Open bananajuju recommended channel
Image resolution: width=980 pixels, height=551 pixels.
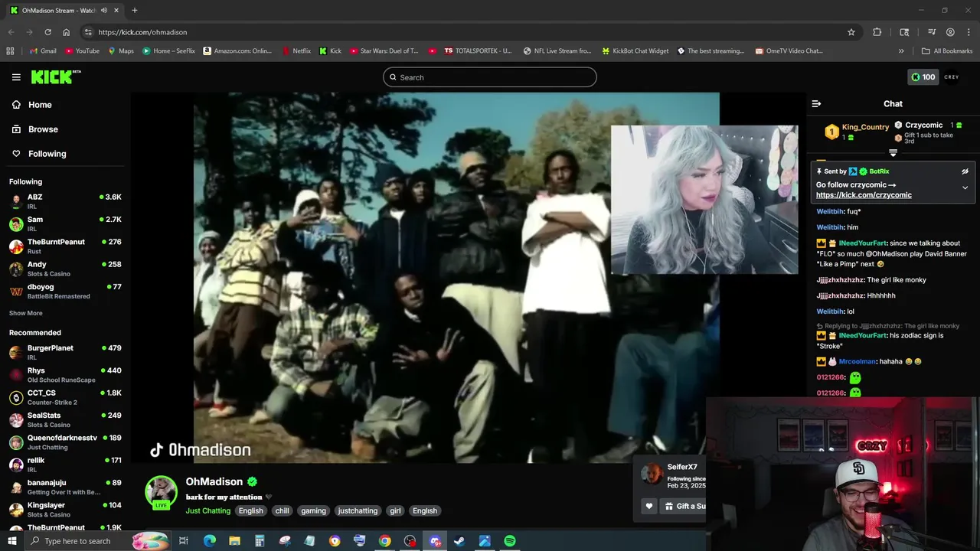pyautogui.click(x=65, y=487)
